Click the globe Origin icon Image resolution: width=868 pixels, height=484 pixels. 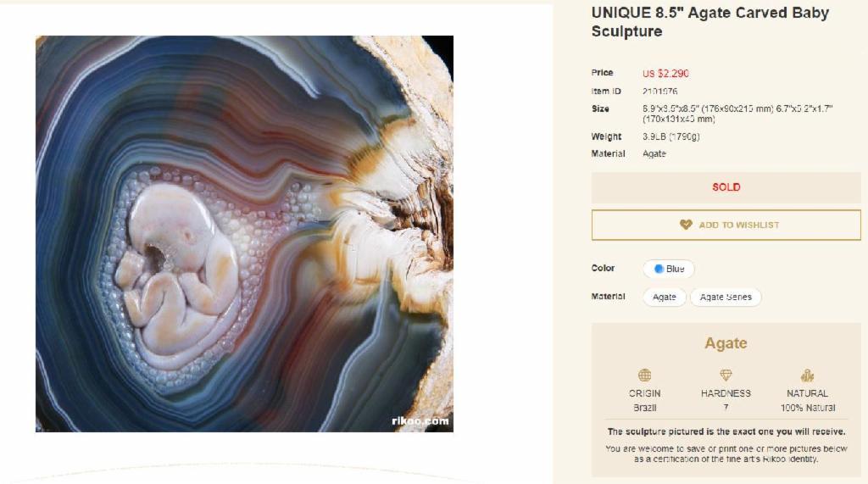click(644, 376)
